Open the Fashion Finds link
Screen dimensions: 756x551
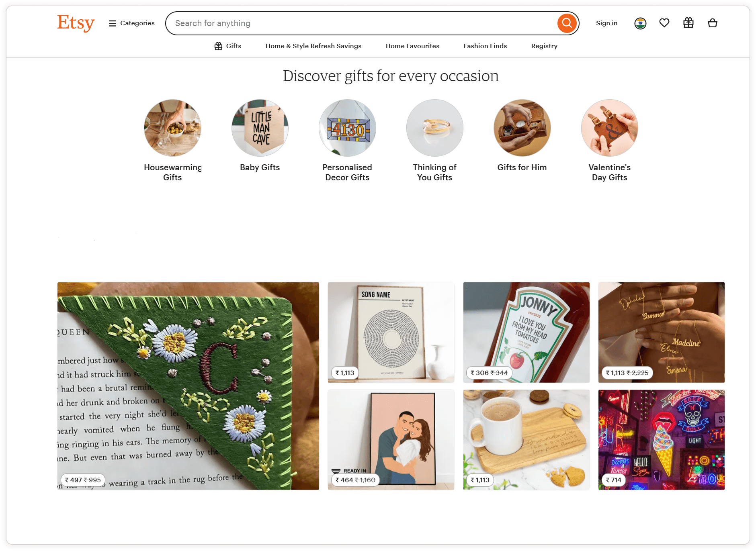[485, 46]
